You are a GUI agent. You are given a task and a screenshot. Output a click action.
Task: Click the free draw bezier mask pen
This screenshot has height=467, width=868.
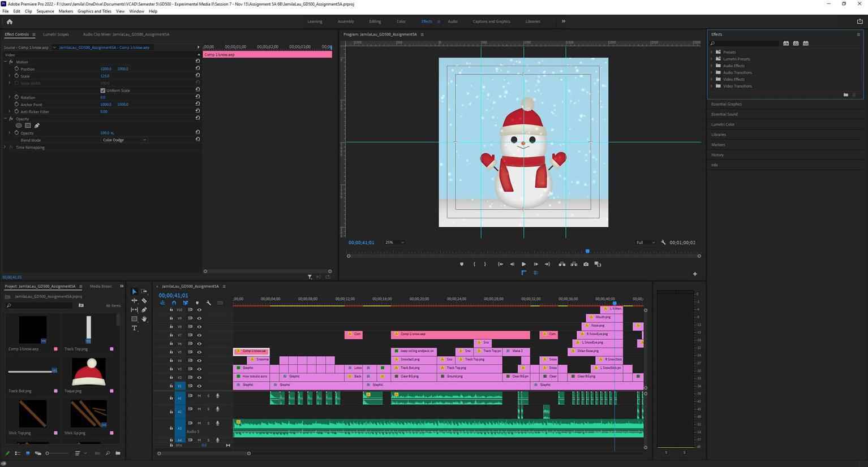tap(37, 126)
